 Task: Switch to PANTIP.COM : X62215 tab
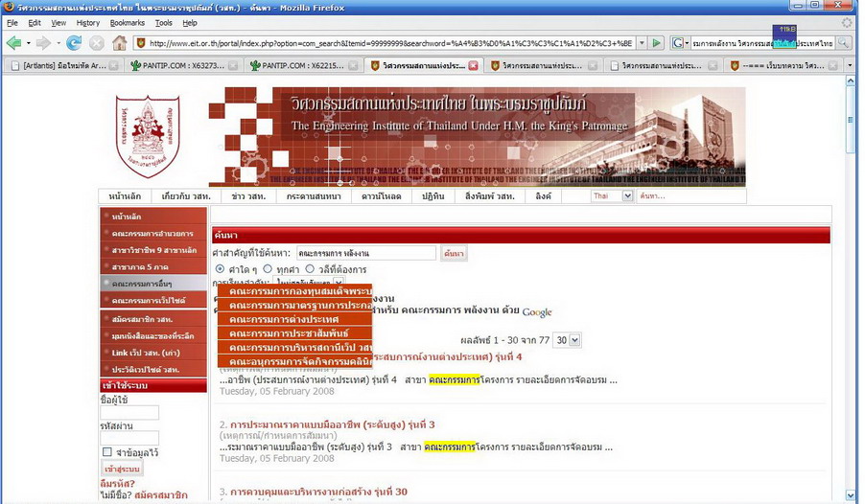(302, 65)
